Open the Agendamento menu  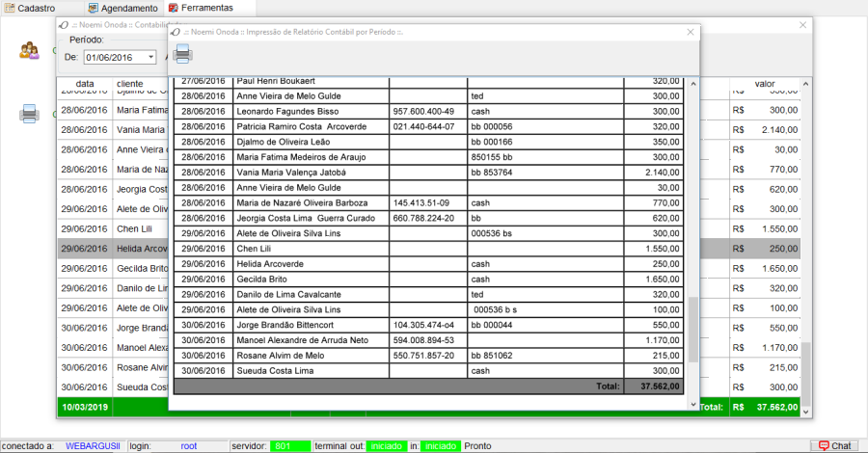(x=122, y=8)
